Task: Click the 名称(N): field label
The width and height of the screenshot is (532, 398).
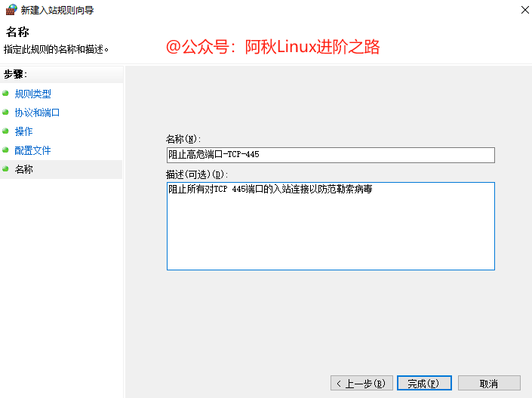Action: tap(183, 139)
